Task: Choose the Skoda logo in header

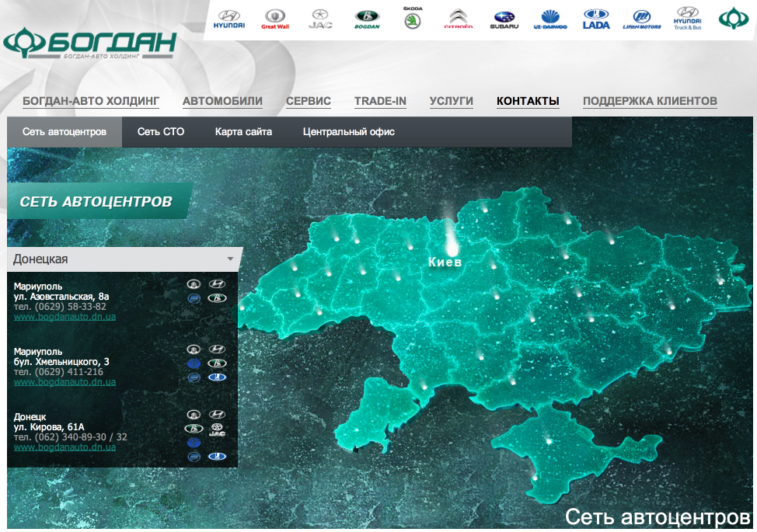Action: [413, 18]
